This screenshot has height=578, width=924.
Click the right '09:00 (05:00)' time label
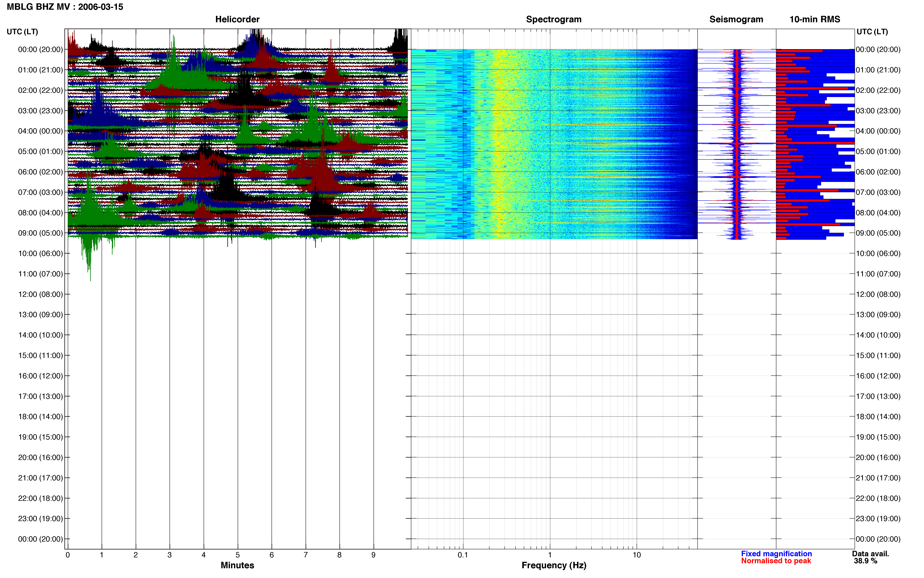pyautogui.click(x=878, y=233)
